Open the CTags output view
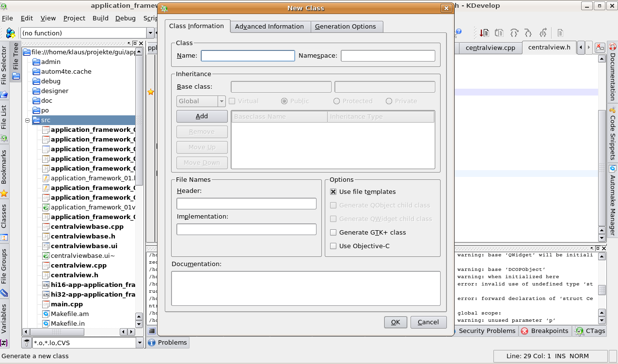Viewport: 618px width, 364px height. [x=590, y=331]
